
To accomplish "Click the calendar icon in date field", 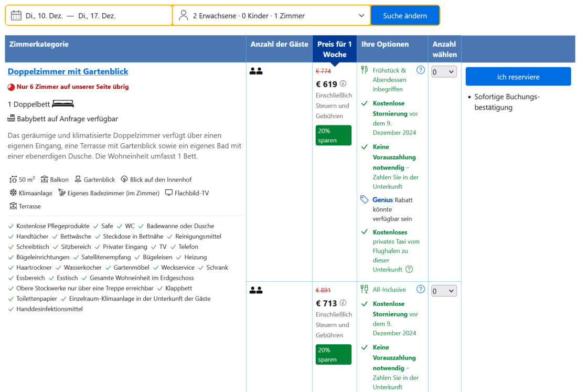I will (16, 15).
